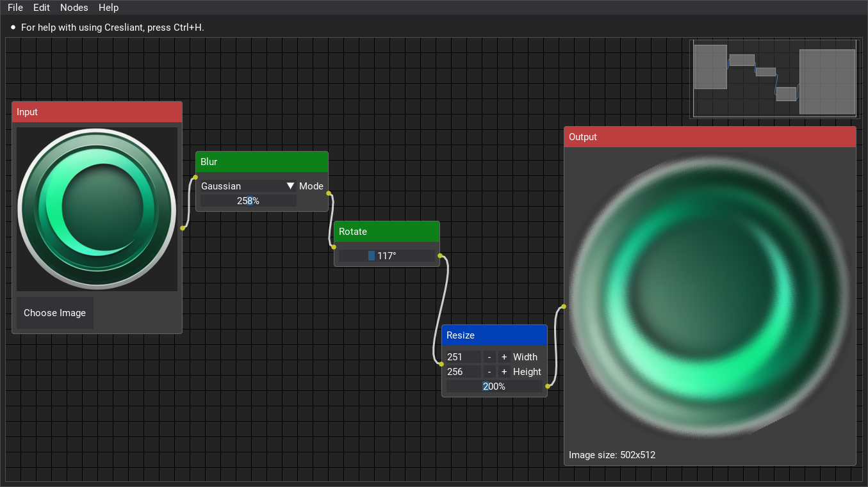The image size is (868, 487).
Task: Click the Blur amount slider at 258%
Action: (x=249, y=201)
